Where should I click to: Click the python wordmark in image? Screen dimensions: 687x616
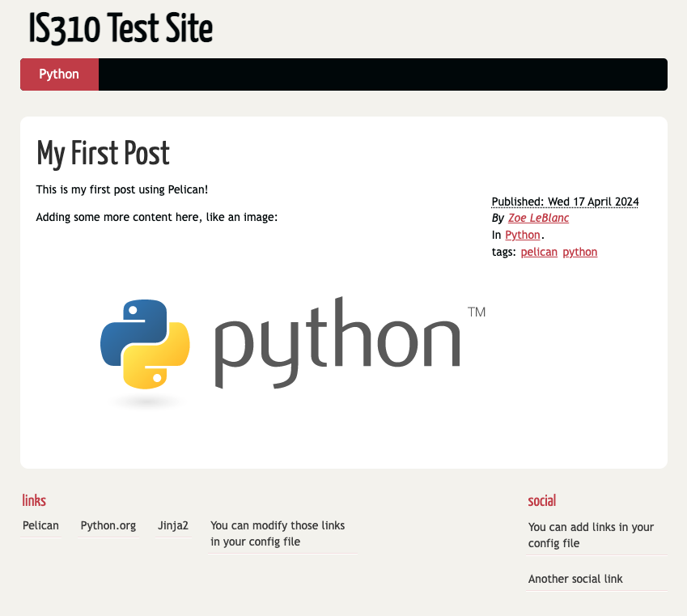pyautogui.click(x=337, y=343)
